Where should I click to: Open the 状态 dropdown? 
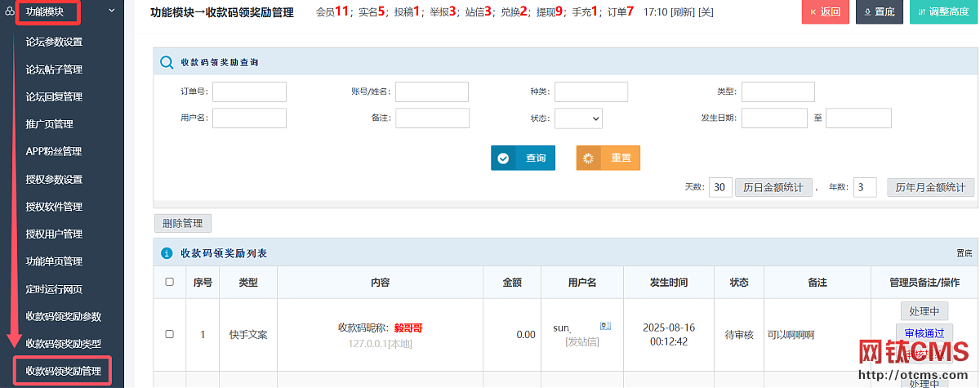tap(578, 118)
